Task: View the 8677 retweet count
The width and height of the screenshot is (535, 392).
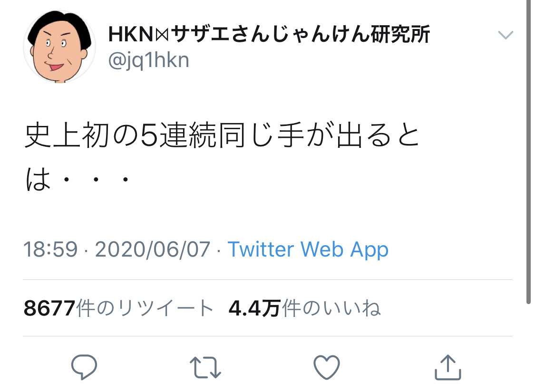Action: pyautogui.click(x=49, y=308)
